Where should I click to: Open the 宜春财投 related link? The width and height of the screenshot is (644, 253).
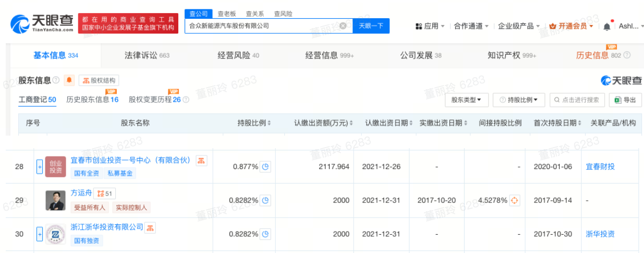coord(600,167)
